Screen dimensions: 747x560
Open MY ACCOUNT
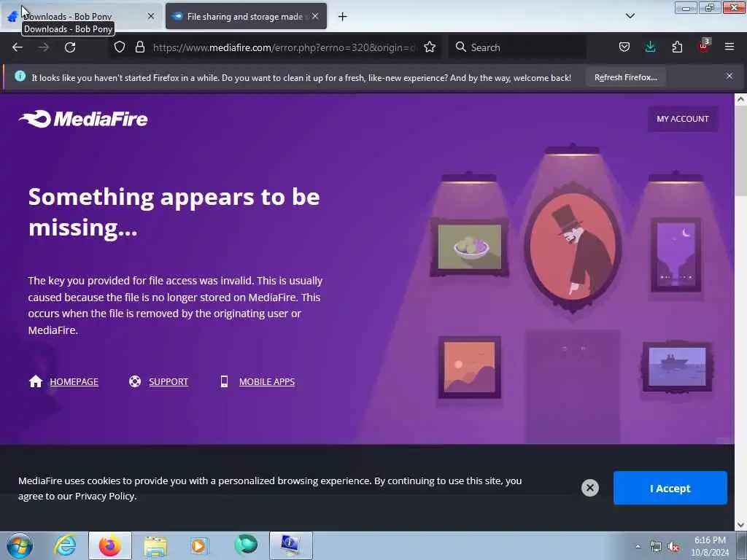click(x=683, y=119)
